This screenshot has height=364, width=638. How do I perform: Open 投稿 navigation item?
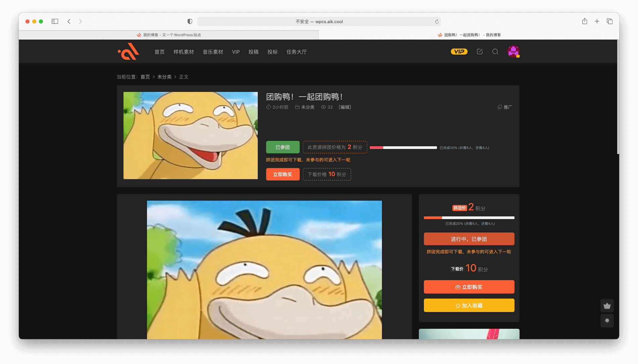coord(253,52)
